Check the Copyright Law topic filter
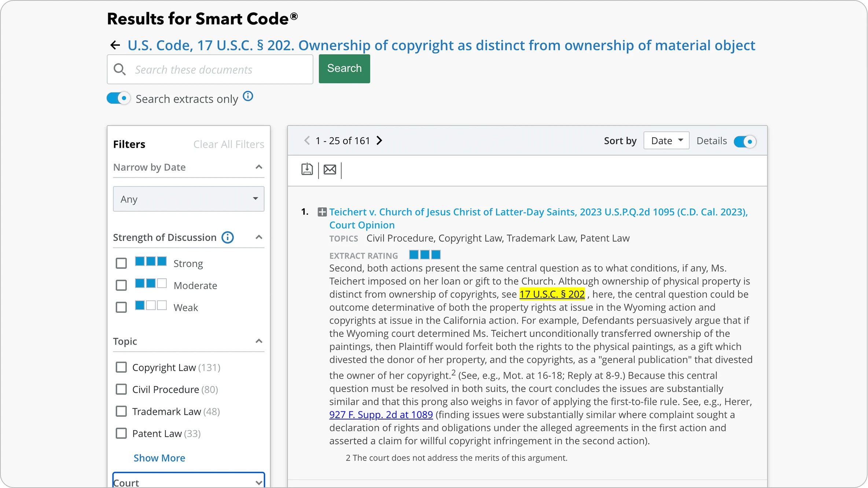 coord(121,367)
